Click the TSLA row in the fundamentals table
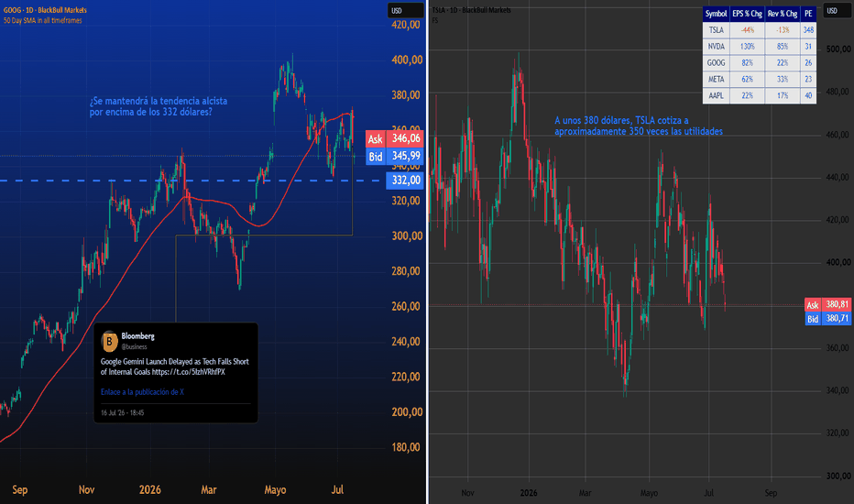Viewport: 854px width, 504px height. (760, 30)
